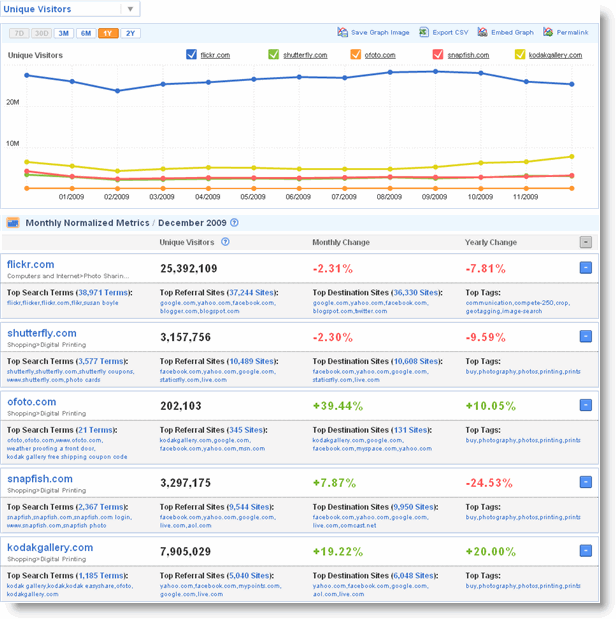The image size is (616, 619).
Task: Select the 30D time range
Action: 41,33
